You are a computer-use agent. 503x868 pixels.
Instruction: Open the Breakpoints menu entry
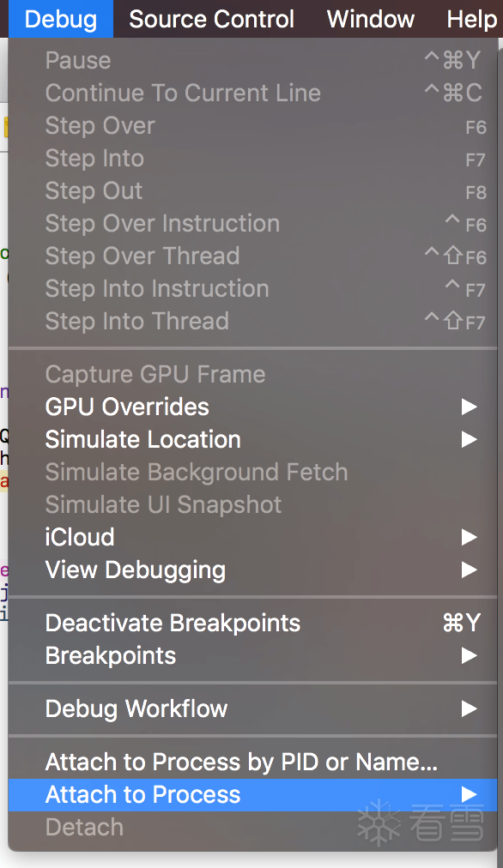(x=252, y=656)
